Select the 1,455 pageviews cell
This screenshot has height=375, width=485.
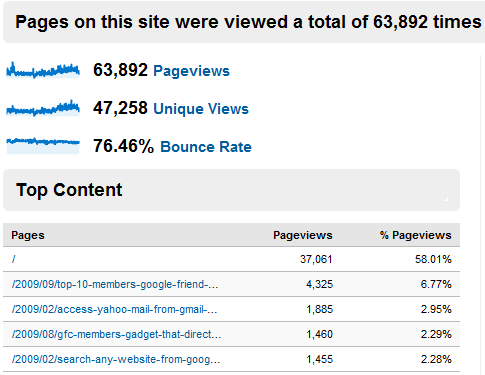(319, 359)
